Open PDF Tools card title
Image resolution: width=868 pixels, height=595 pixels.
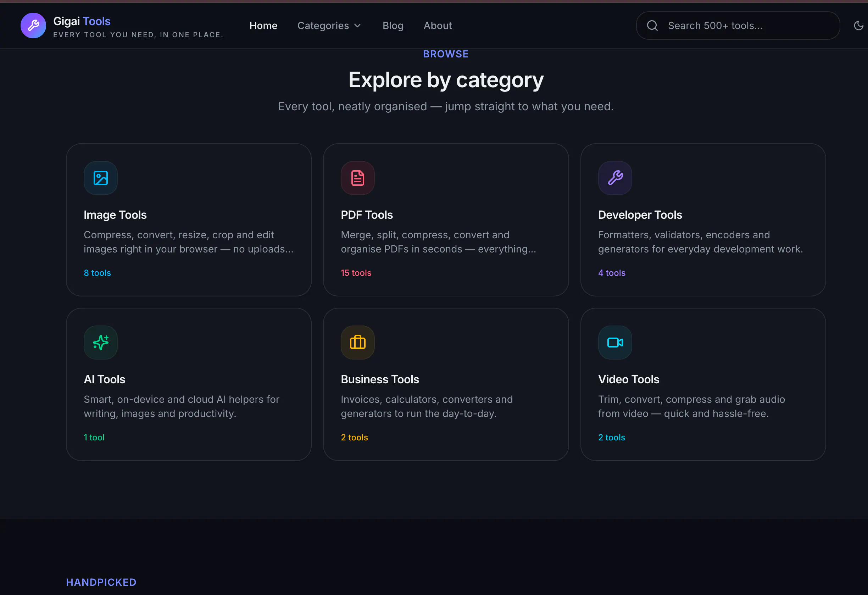[367, 215]
